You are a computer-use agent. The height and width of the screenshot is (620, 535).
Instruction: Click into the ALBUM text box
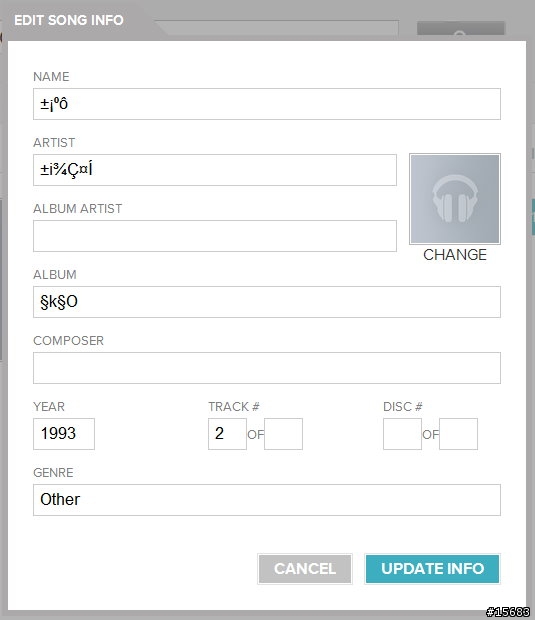click(x=267, y=302)
